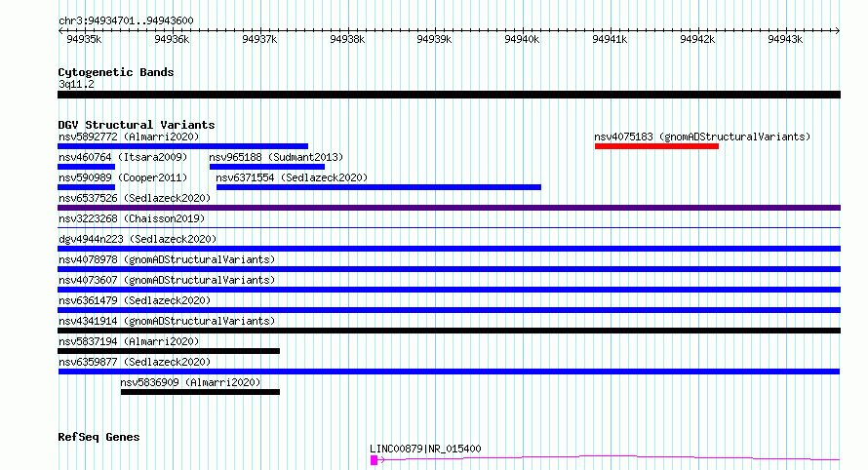Click the 94941k ruler tick label
The width and height of the screenshot is (868, 470).
[610, 39]
